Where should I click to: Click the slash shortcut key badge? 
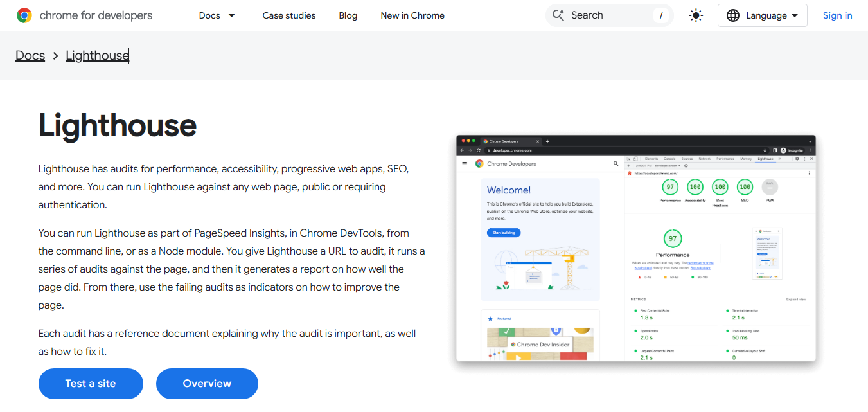[x=661, y=15]
